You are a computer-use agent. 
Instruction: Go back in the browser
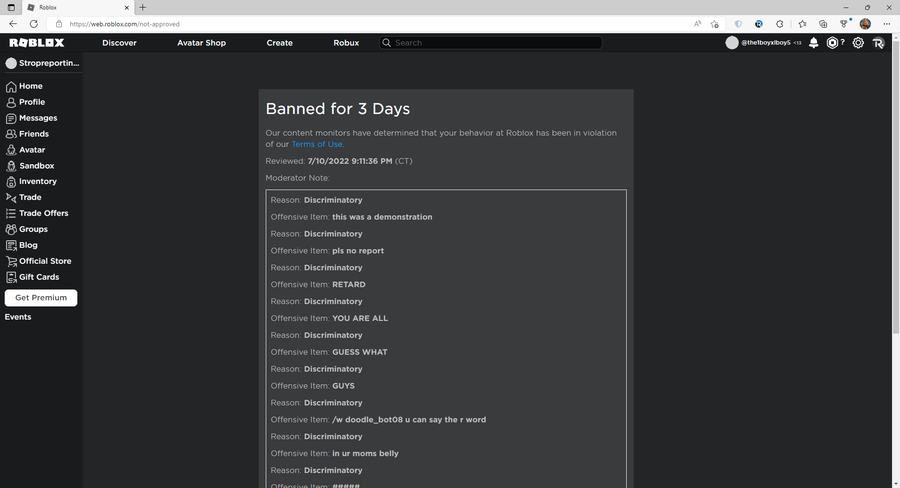[x=13, y=24]
